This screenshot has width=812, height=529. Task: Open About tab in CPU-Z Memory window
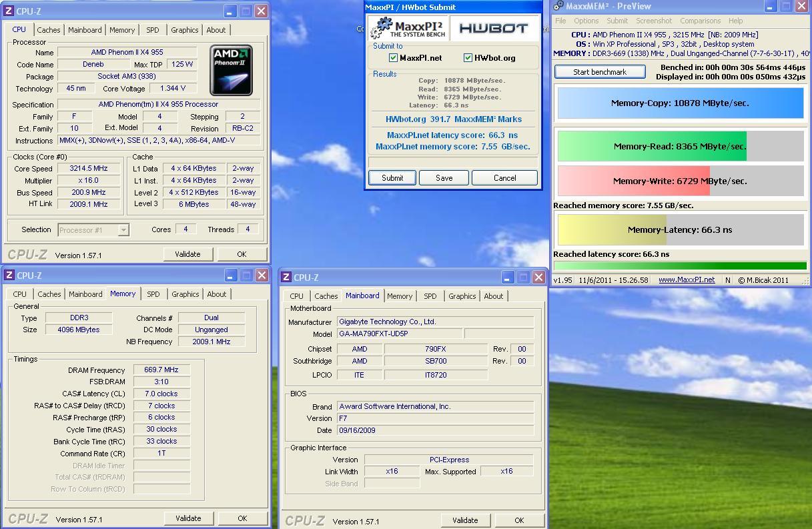click(217, 294)
